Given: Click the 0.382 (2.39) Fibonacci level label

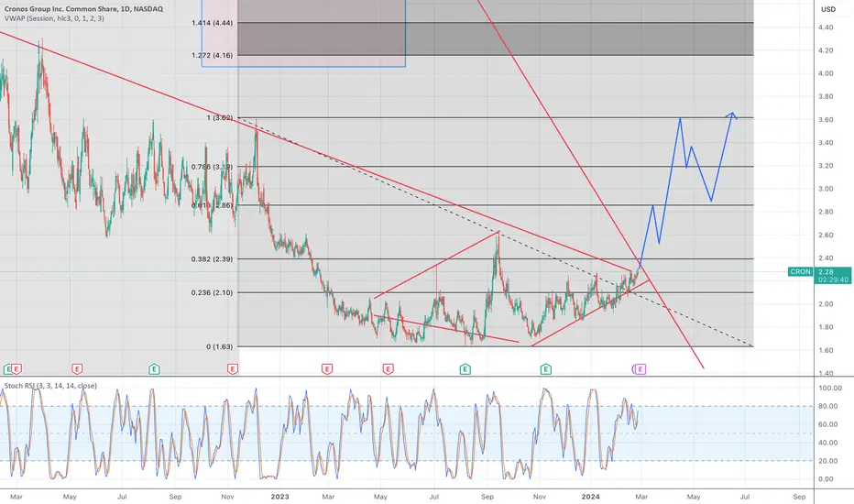Looking at the screenshot, I should (x=212, y=258).
